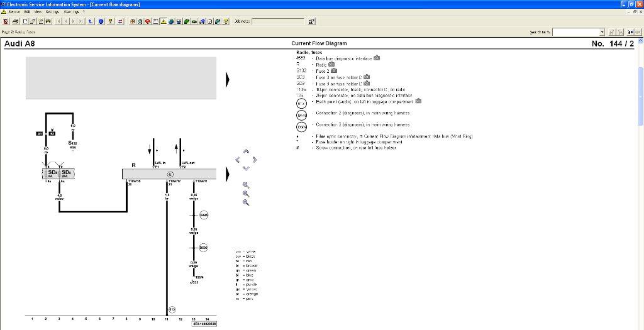
Task: Click the yellow warning triangle toolbar icon
Action: tap(164, 21)
